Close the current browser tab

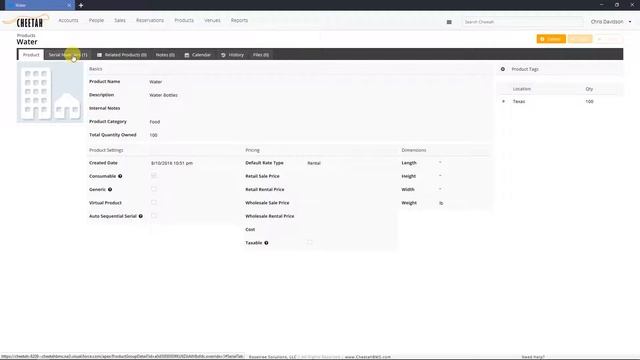[x=69, y=5]
